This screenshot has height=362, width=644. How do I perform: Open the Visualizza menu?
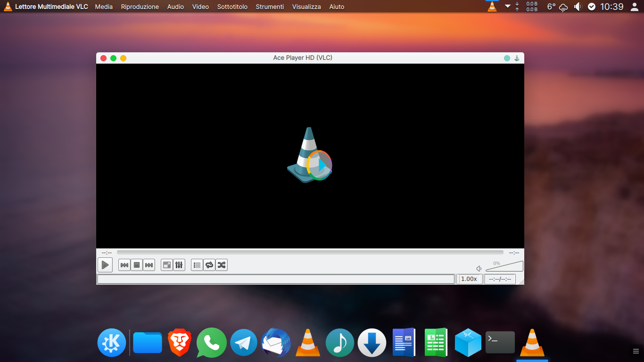click(306, 7)
